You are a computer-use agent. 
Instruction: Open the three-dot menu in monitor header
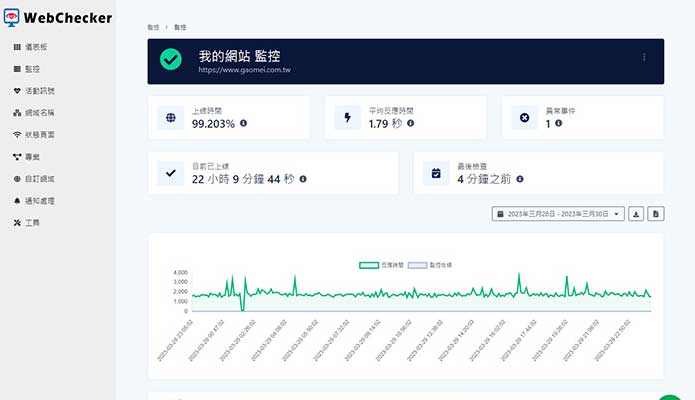coord(644,57)
